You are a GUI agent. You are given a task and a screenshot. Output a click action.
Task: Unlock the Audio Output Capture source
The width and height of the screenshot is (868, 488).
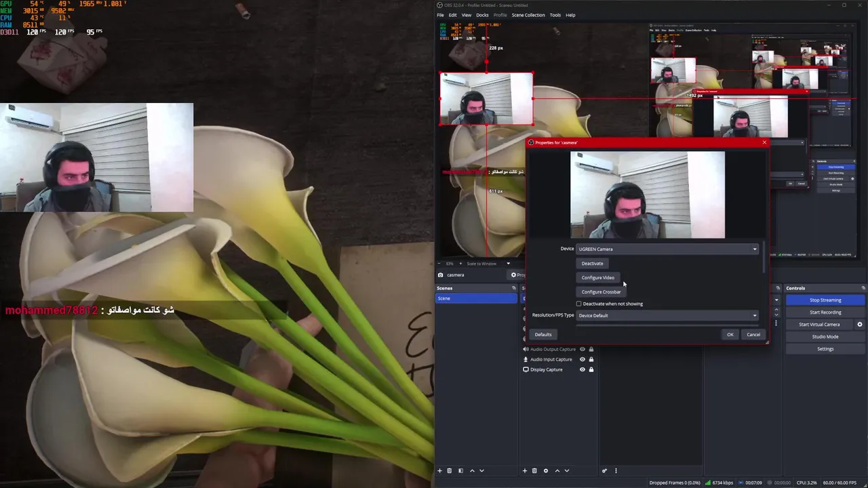(x=591, y=349)
